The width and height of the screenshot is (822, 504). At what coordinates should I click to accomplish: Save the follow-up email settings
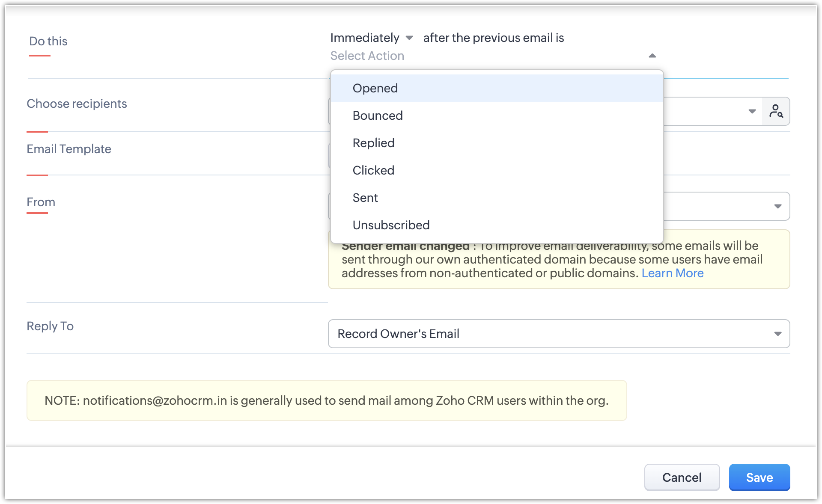(759, 477)
